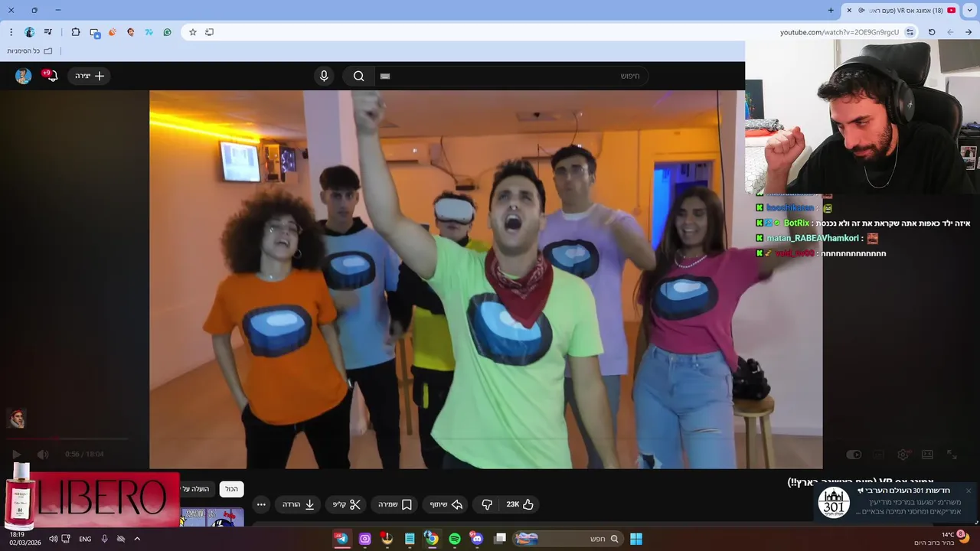Click the YouTube search magnifier button

[358, 76]
